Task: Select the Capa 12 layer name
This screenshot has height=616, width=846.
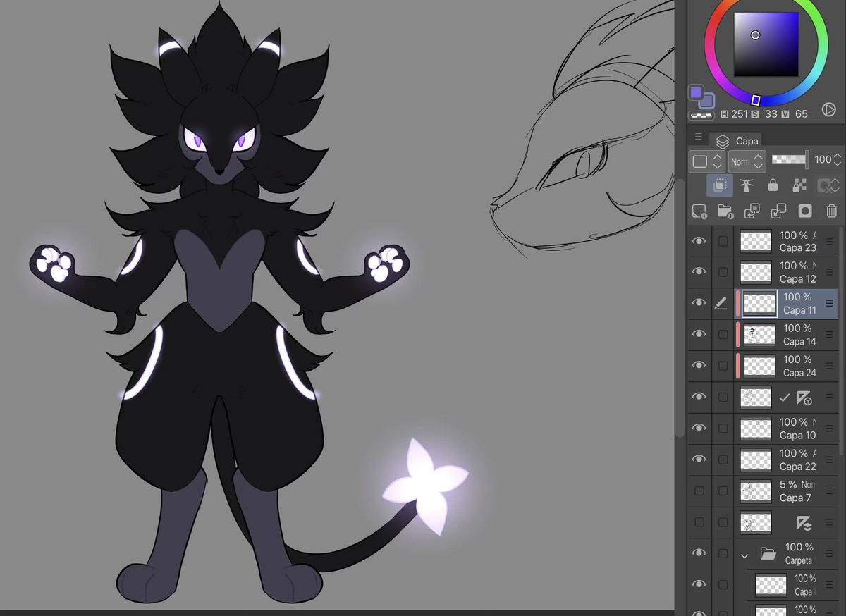Action: pyautogui.click(x=797, y=279)
